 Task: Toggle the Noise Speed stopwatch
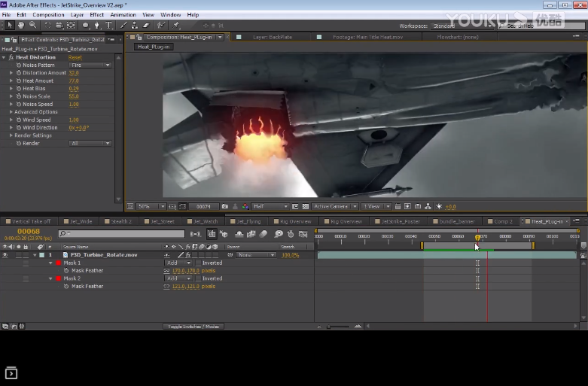pos(19,104)
